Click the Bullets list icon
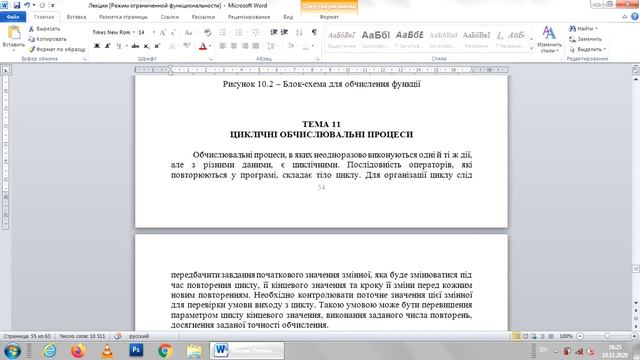 [x=223, y=32]
